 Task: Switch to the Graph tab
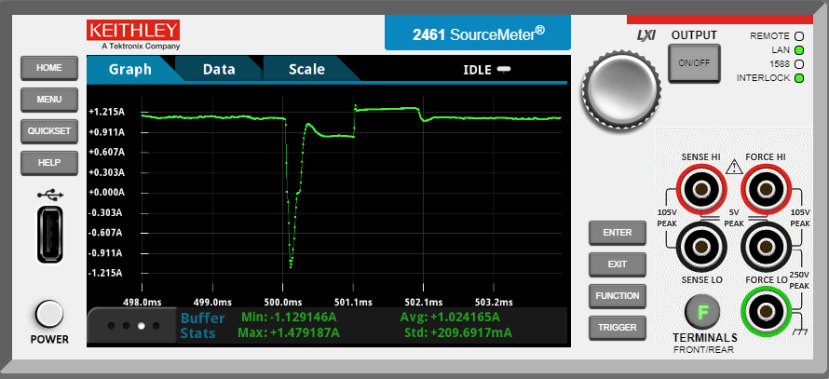(130, 69)
